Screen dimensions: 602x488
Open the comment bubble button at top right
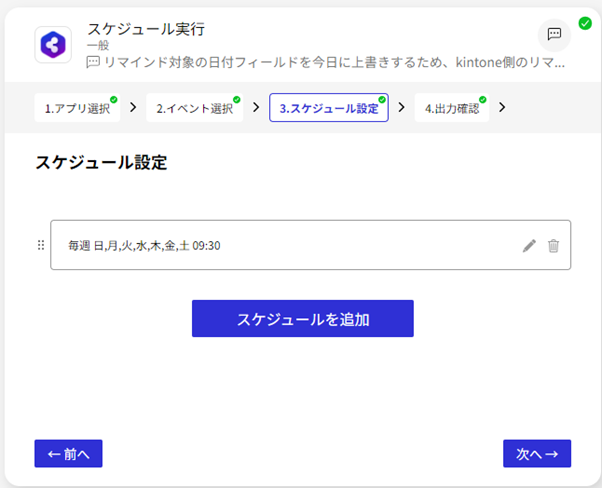pyautogui.click(x=554, y=35)
